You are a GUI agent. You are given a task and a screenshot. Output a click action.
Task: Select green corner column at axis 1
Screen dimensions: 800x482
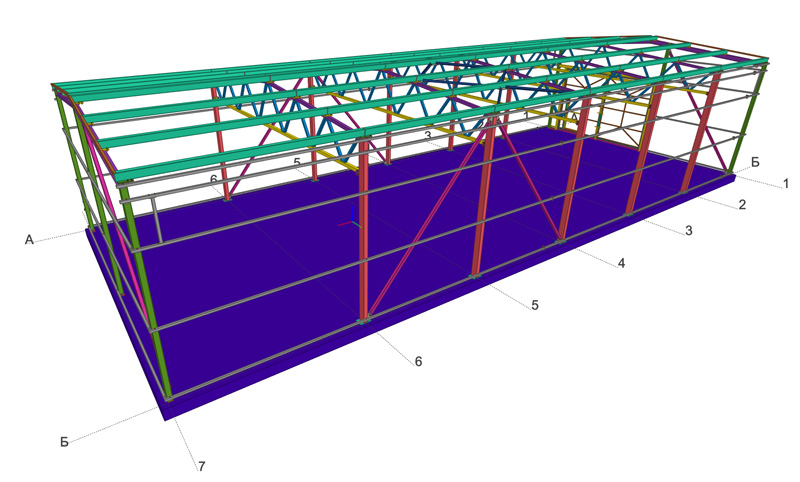746,125
